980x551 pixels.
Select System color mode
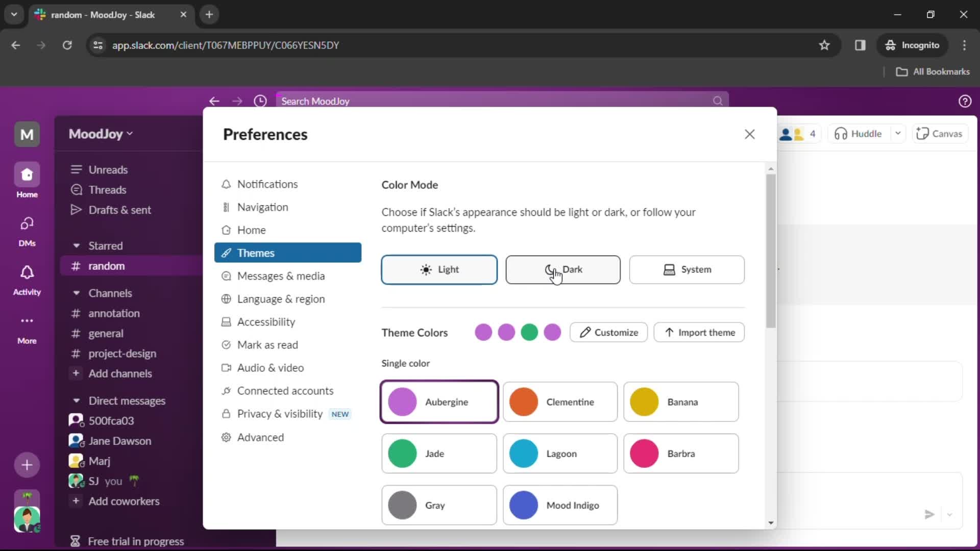pyautogui.click(x=687, y=268)
